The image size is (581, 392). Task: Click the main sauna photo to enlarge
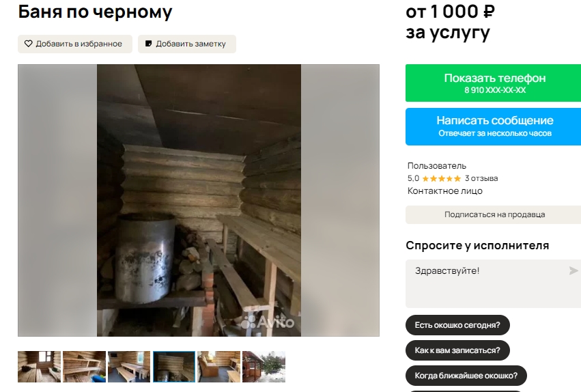[199, 201]
